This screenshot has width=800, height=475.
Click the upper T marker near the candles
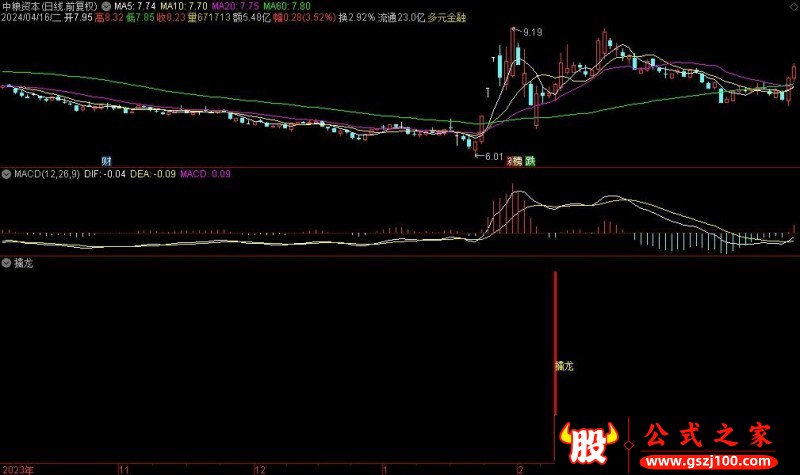point(495,60)
